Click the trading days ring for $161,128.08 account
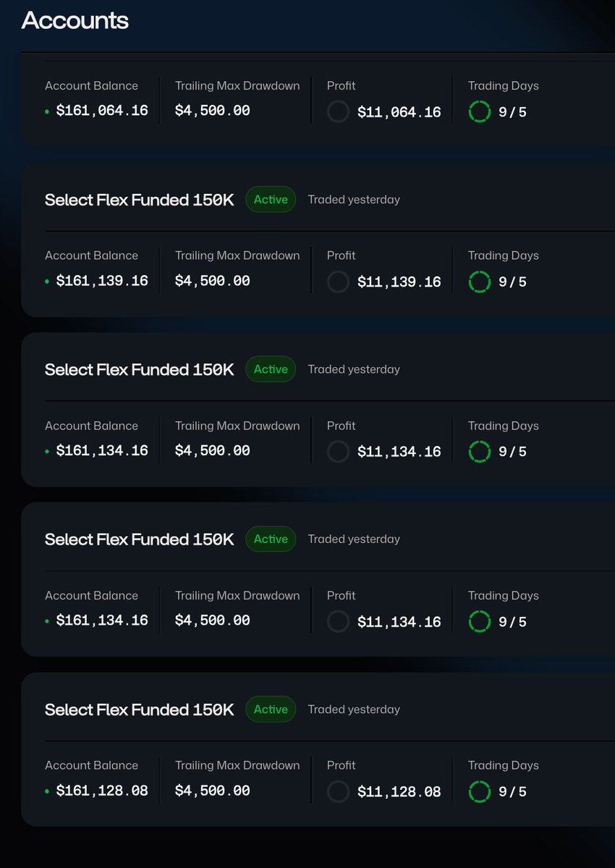The width and height of the screenshot is (615, 868). pos(480,791)
